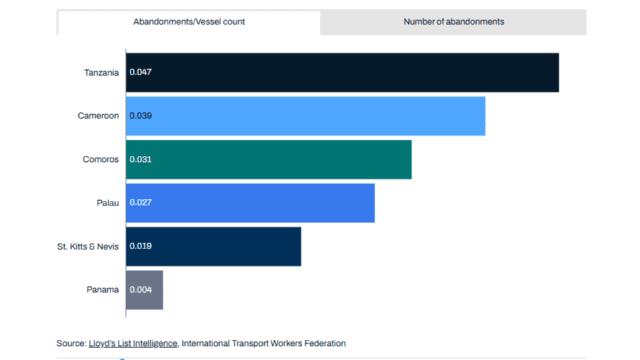
Task: Open the Lloyd's List Intelligence source link
Action: click(133, 343)
